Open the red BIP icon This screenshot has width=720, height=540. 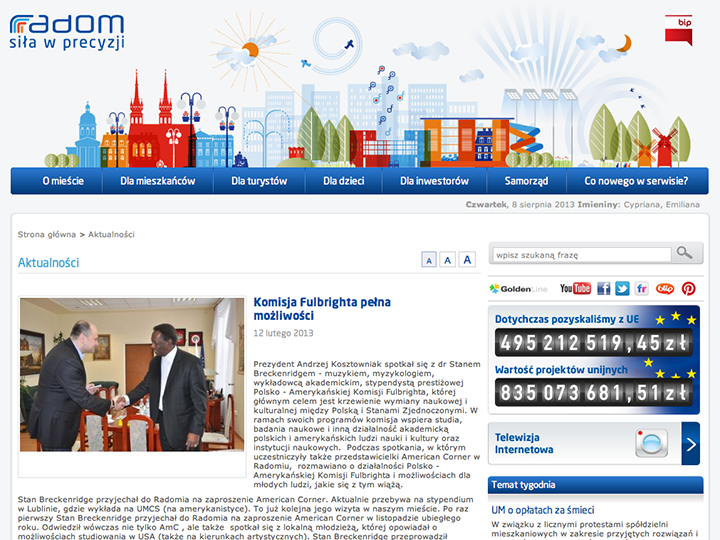point(678,29)
